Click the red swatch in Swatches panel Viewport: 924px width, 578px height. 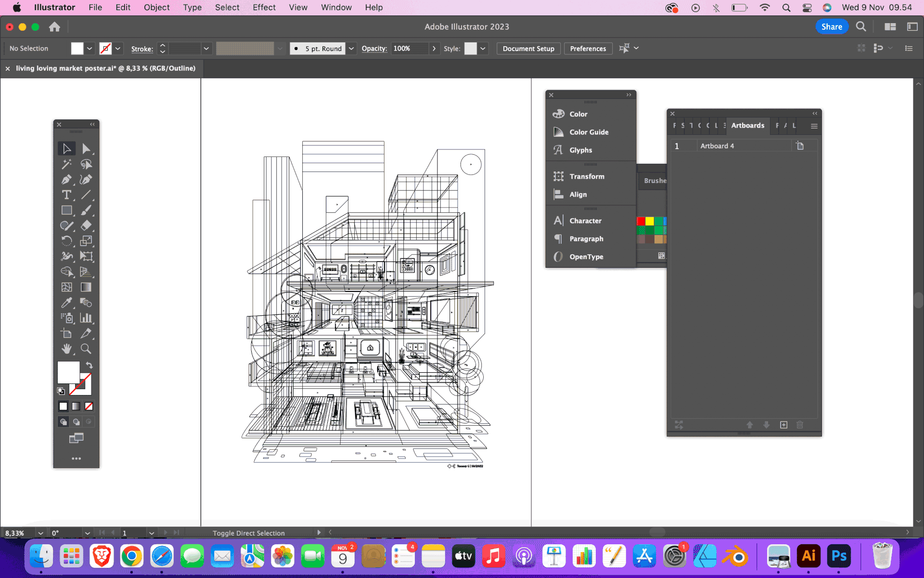(x=641, y=221)
